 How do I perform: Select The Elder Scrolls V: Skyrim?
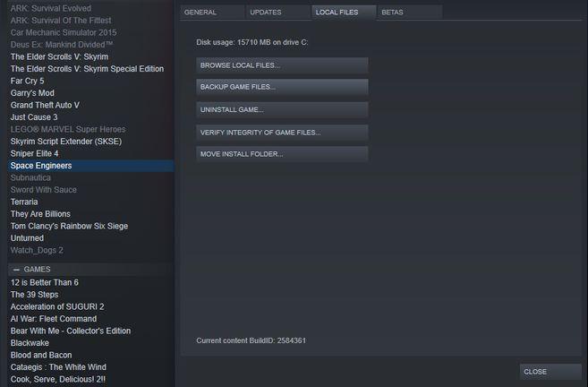click(x=59, y=56)
